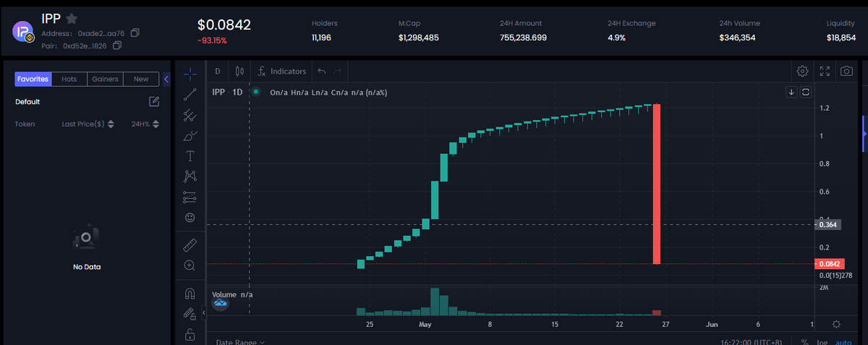The width and height of the screenshot is (868, 345).
Task: Select the ruler measure tool
Action: (190, 244)
